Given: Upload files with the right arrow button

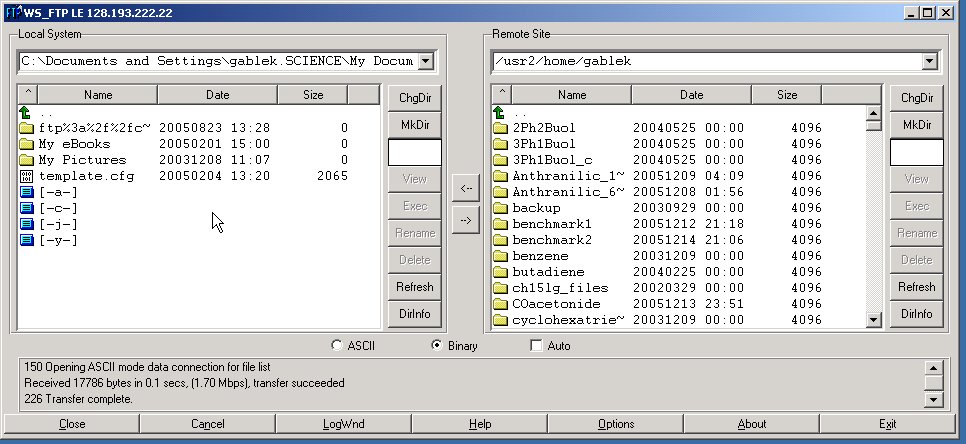Looking at the screenshot, I should (x=466, y=220).
